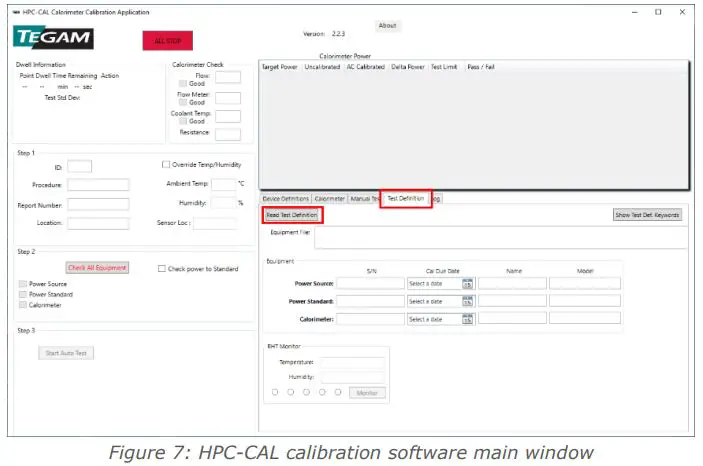Image resolution: width=703 pixels, height=466 pixels.
Task: Click the Resistance value box
Action: [x=228, y=134]
